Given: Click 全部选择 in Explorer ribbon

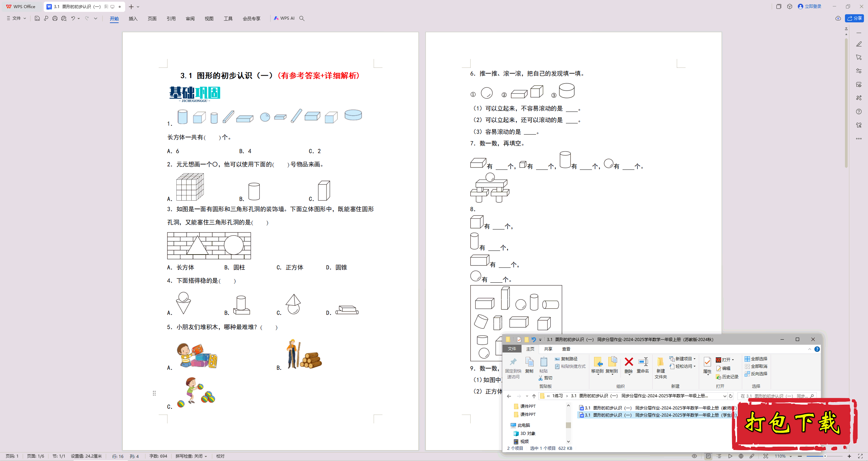Looking at the screenshot, I should 756,359.
